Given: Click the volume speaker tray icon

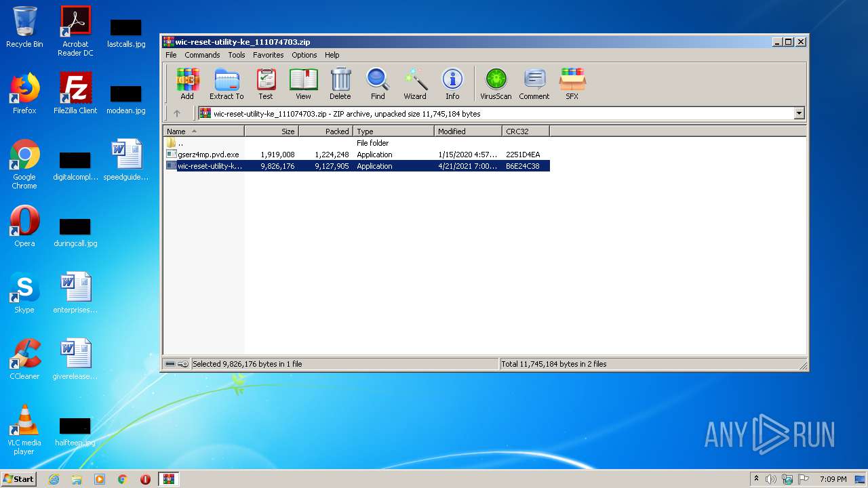Looking at the screenshot, I should 771,479.
